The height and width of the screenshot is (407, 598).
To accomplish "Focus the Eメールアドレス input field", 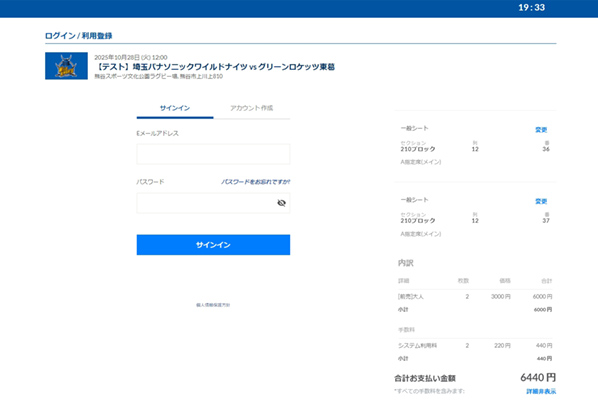I will point(213,154).
